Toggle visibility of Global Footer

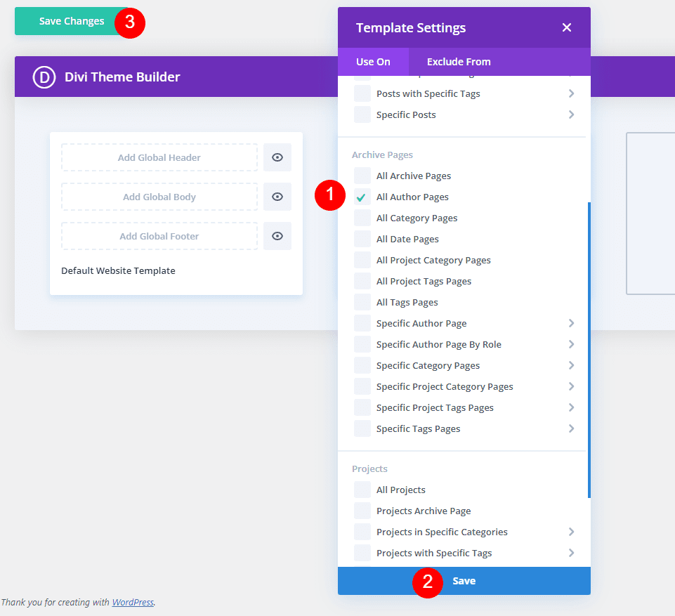coord(277,236)
